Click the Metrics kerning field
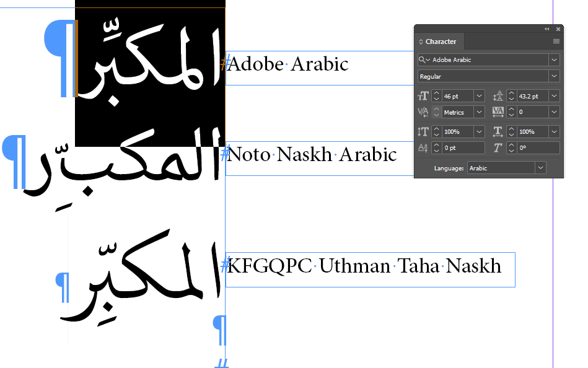 point(457,112)
